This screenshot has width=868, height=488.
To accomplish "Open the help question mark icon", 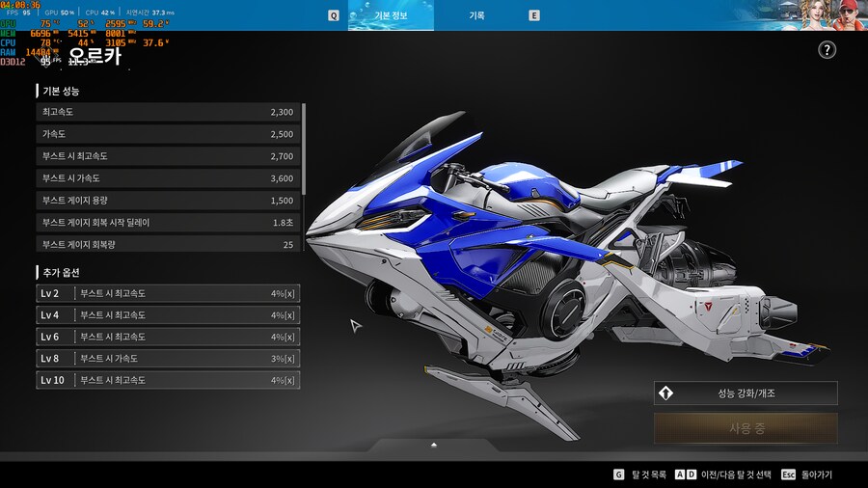I will coord(827,50).
